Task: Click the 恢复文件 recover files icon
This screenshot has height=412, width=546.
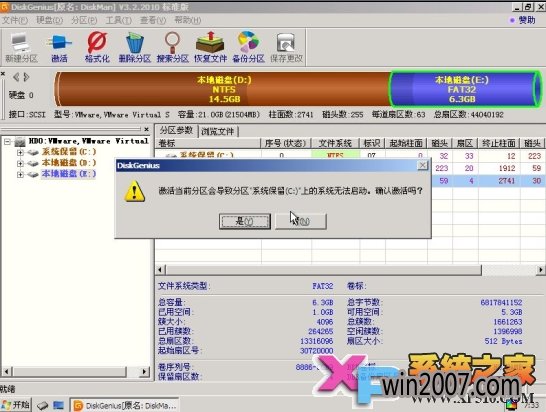Action: click(210, 48)
